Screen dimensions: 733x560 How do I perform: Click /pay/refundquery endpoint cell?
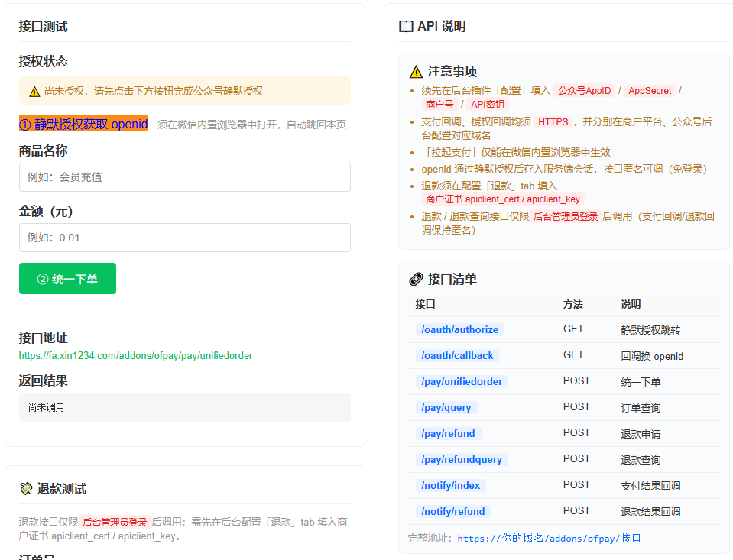point(462,459)
